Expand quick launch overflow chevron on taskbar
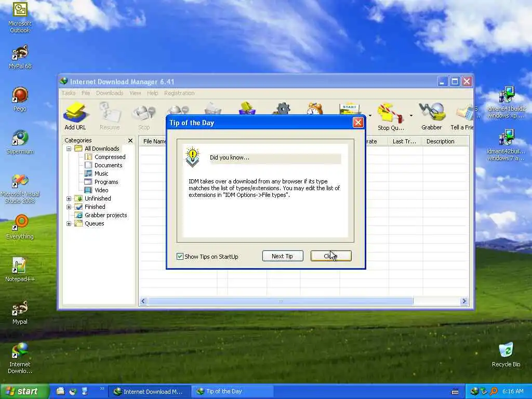Screen dimensions: 532x399 102,389
